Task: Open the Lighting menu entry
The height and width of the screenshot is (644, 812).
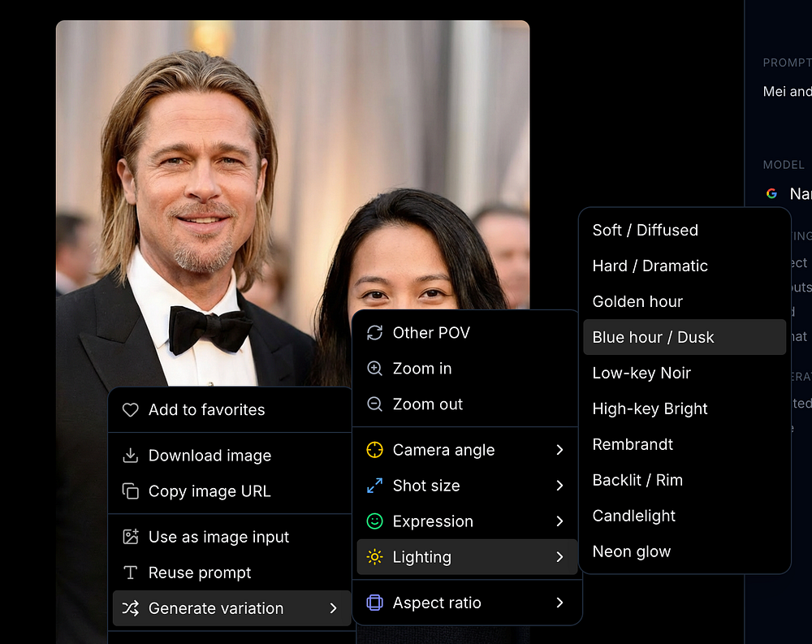Action: tap(467, 557)
